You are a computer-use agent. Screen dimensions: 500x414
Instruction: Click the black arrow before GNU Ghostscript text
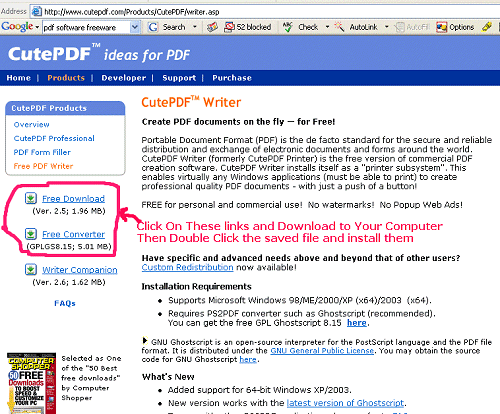[x=145, y=341]
